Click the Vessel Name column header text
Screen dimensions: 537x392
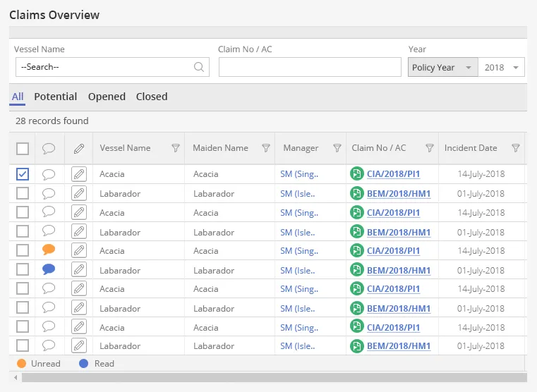click(x=125, y=148)
